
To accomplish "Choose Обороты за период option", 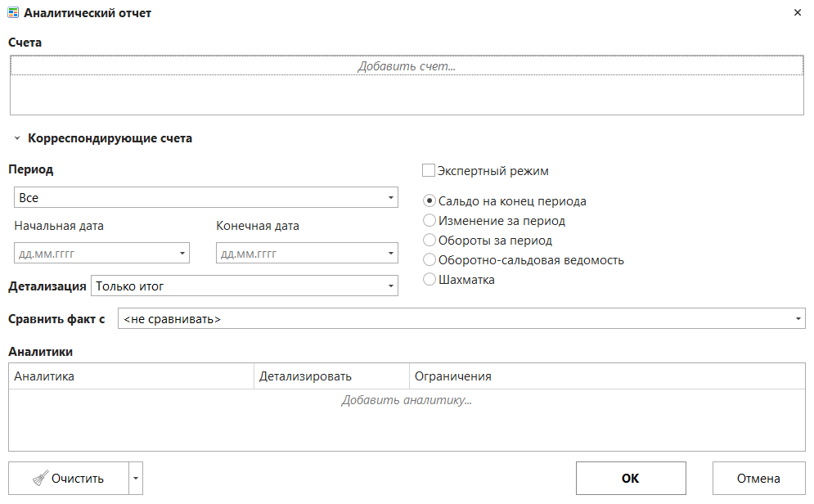I will (x=429, y=241).
